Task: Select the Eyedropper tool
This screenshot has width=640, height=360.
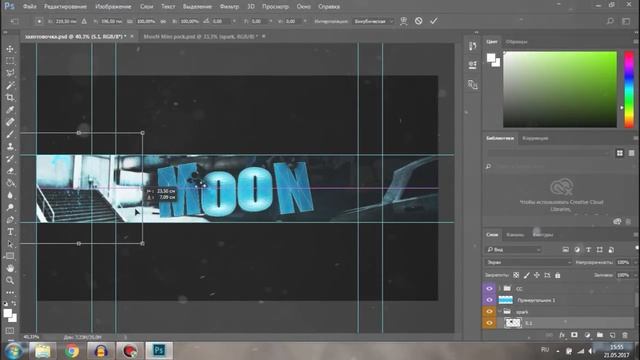Action: click(10, 110)
